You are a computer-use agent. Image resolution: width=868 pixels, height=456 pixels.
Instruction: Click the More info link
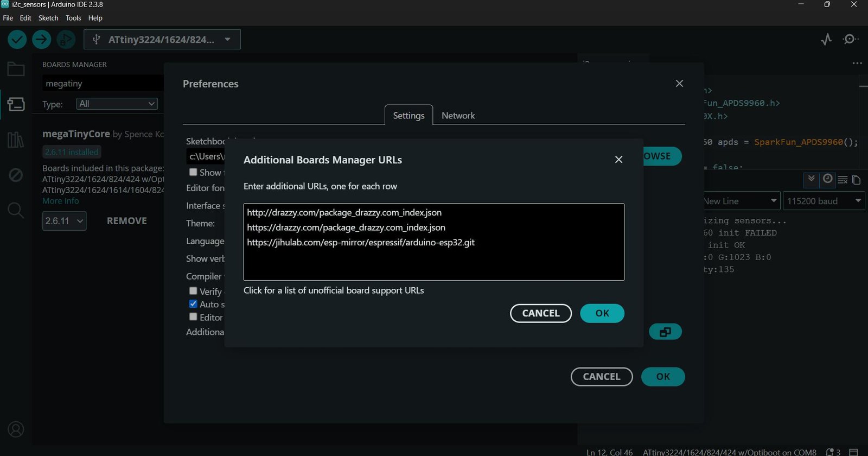pos(61,201)
